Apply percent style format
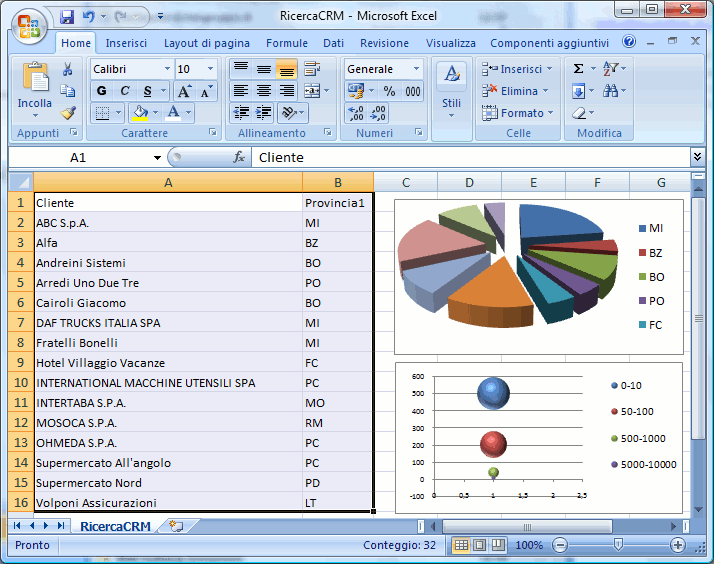Viewport: 714px width, 564px height. 389,91
